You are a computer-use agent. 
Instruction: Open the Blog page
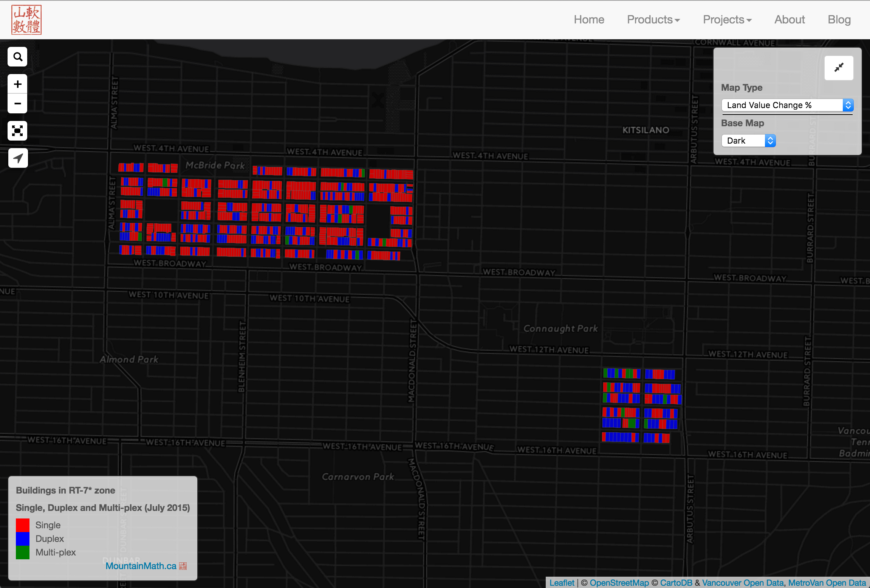coord(839,20)
